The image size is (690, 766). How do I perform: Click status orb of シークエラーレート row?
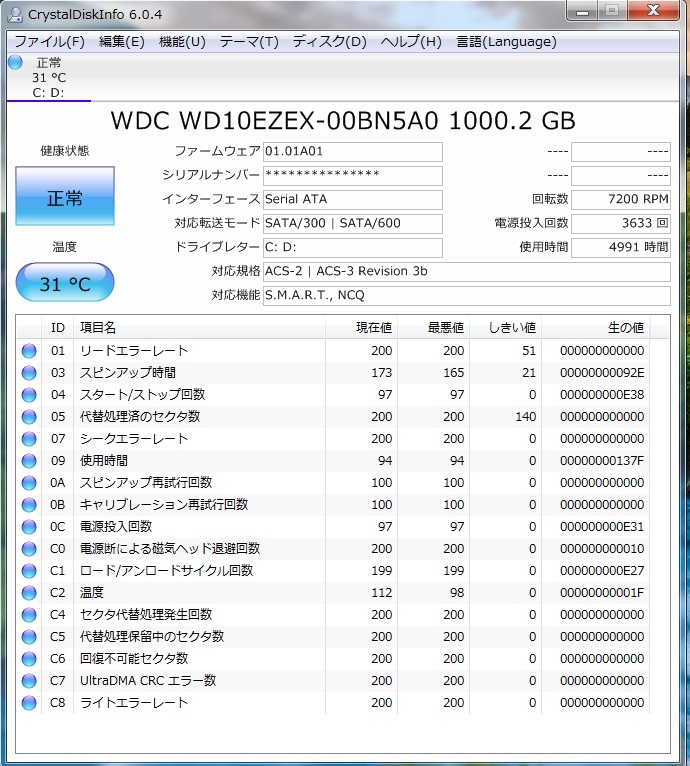pos(29,439)
